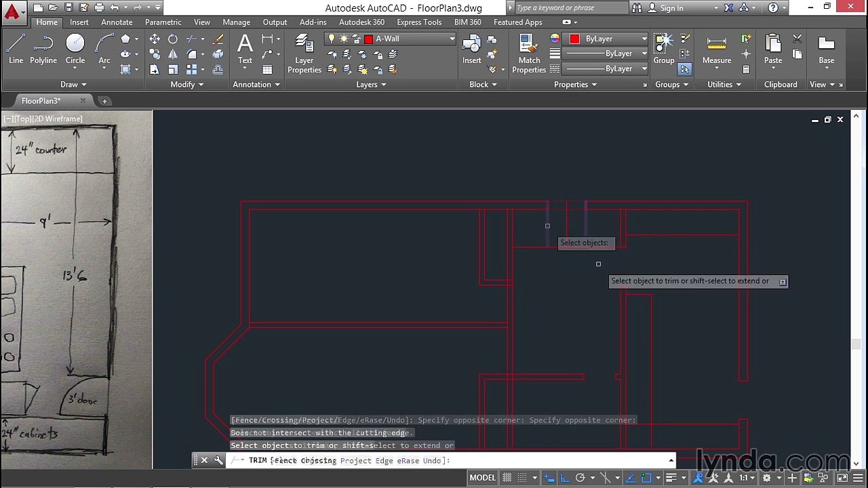Switch to the Parametric tab
868x488 pixels.
pyautogui.click(x=163, y=22)
